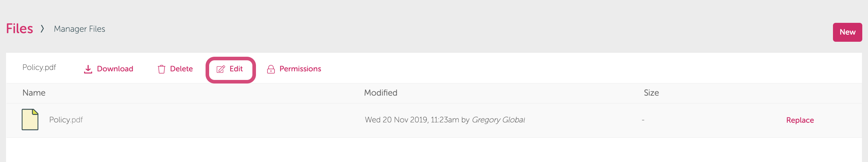
Task: Create a new item with New button
Action: [847, 32]
